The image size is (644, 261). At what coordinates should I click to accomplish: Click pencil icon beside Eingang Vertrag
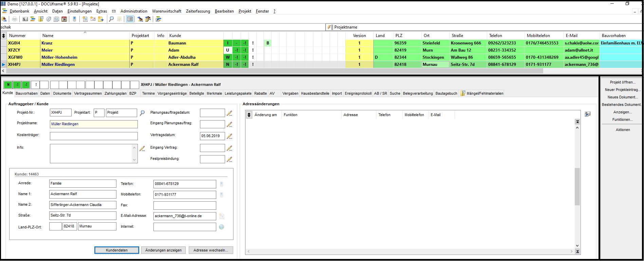pyautogui.click(x=229, y=148)
